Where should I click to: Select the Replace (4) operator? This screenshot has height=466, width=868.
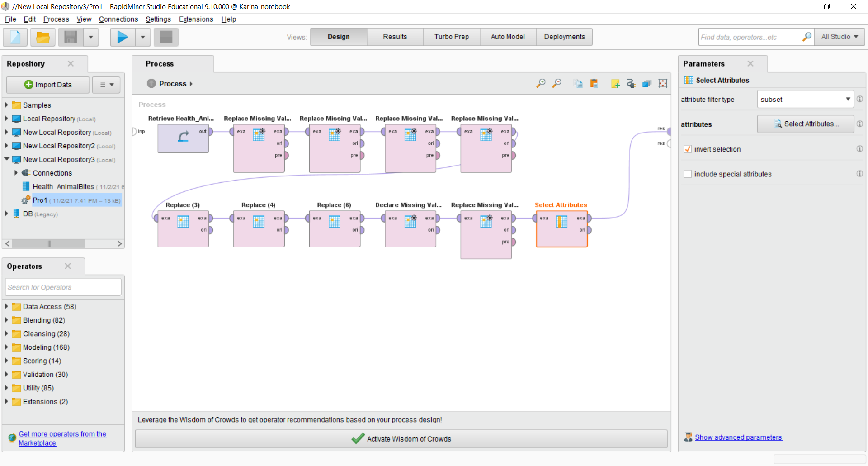click(x=259, y=228)
